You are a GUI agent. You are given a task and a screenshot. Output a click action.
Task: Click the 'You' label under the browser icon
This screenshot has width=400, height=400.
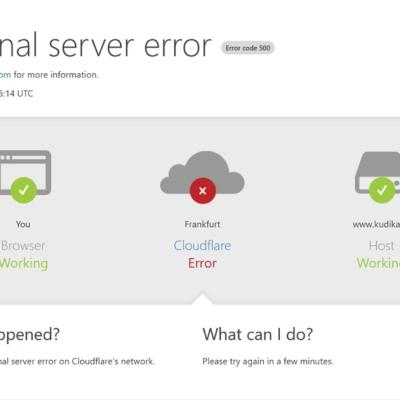click(23, 224)
